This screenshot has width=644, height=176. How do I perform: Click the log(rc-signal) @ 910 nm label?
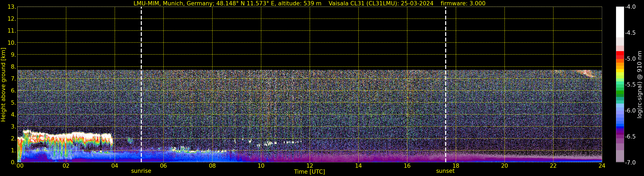click(640, 85)
